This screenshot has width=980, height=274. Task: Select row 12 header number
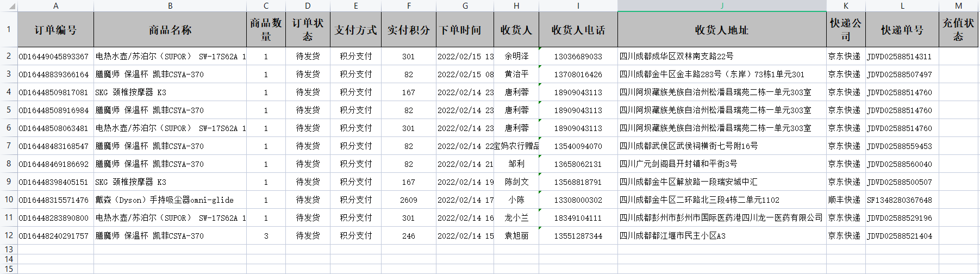[9, 235]
